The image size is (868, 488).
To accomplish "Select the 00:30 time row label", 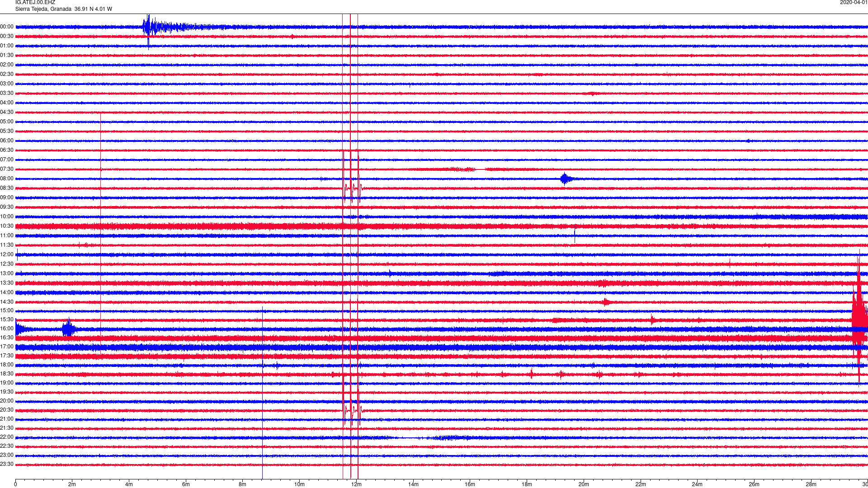I will coord(7,36).
